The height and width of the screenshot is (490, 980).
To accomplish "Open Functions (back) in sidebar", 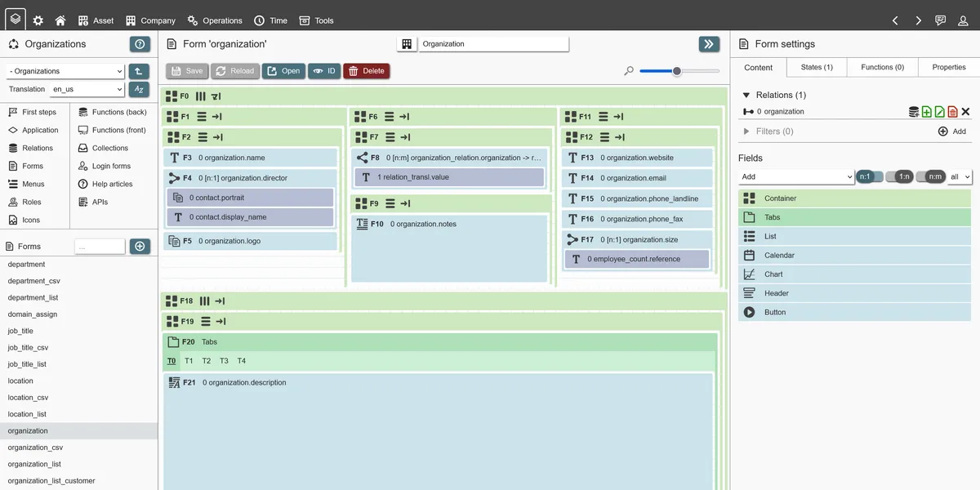I will click(x=113, y=112).
